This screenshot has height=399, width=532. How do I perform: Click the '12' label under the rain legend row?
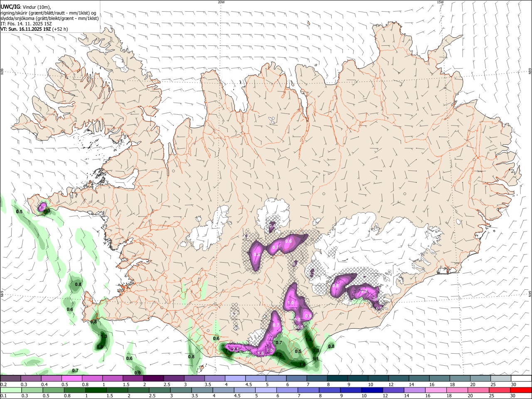click(386, 396)
